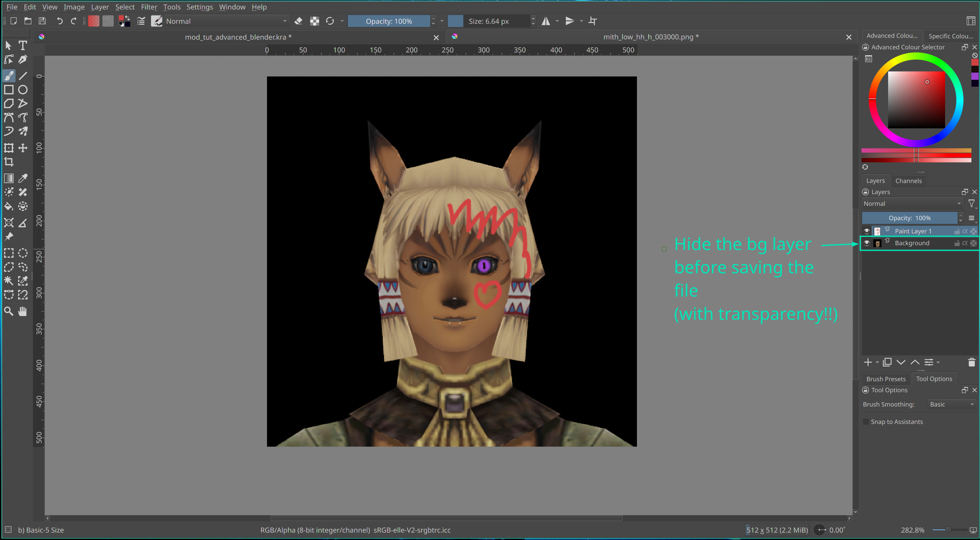980x540 pixels.
Task: Select the Transform tool
Action: [x=9, y=148]
